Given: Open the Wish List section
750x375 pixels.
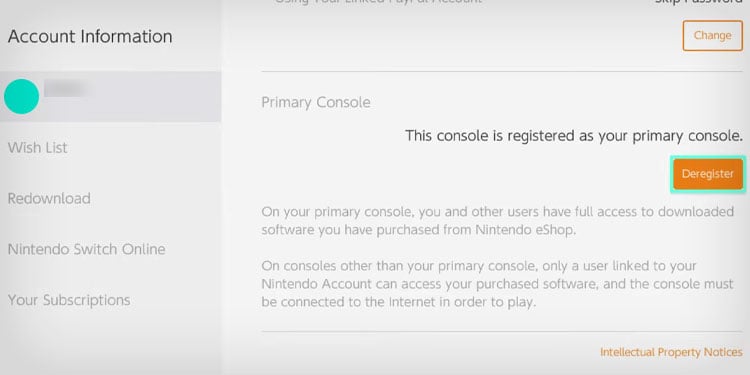Looking at the screenshot, I should [x=37, y=148].
